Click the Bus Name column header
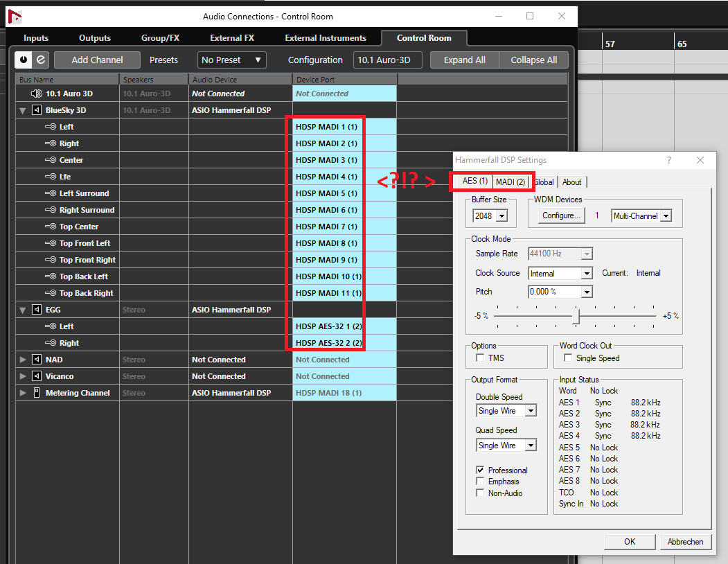 pyautogui.click(x=67, y=80)
